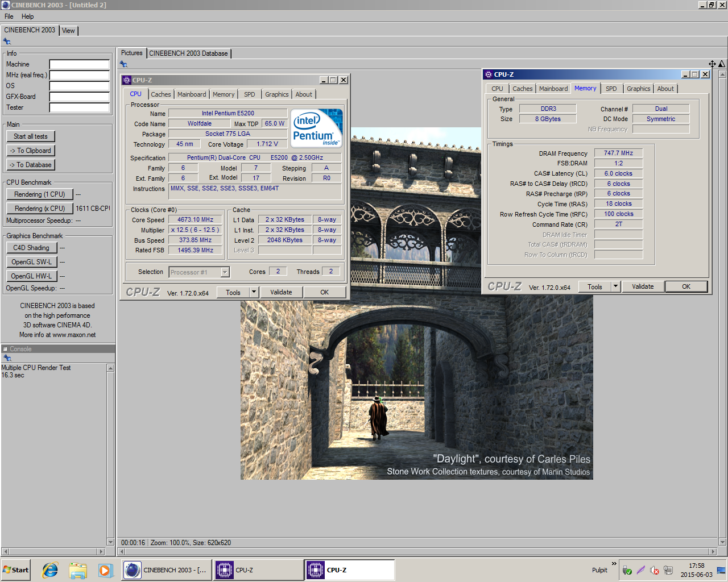Screen dimensions: 728x582
Task: Click the GFX-Board input field
Action: 80,97
